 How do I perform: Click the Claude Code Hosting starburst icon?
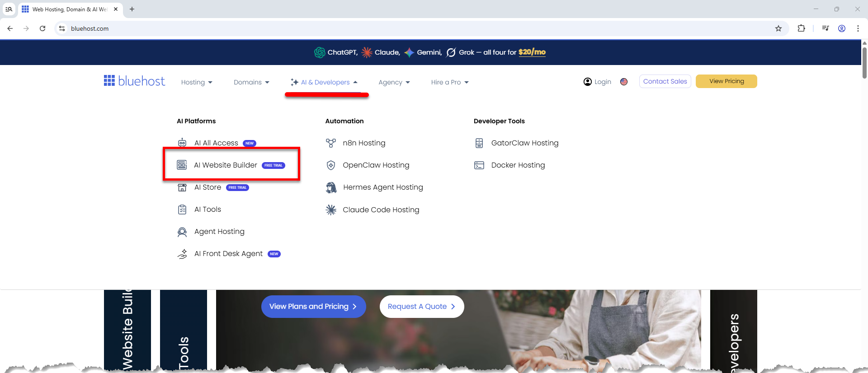(x=331, y=210)
